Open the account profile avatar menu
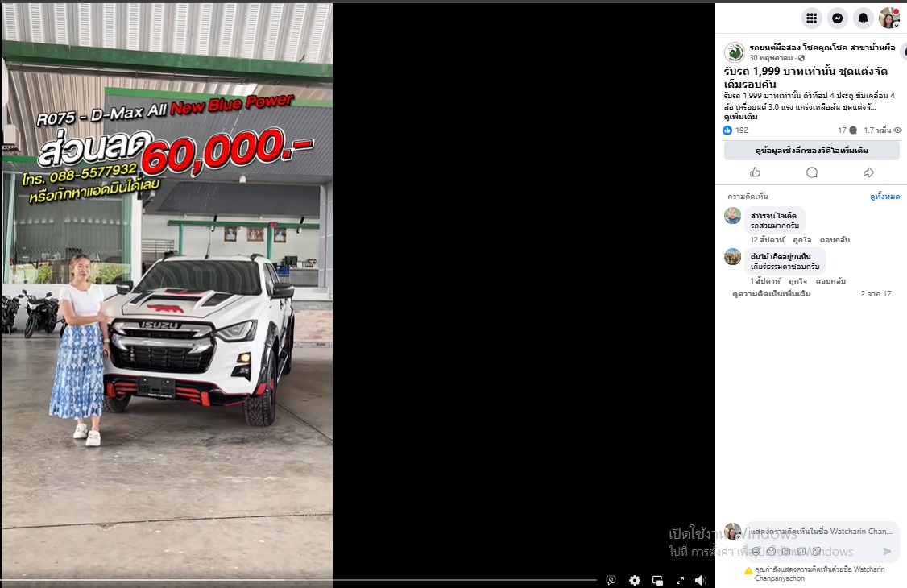Viewport: 907px width, 588px height. coord(888,19)
